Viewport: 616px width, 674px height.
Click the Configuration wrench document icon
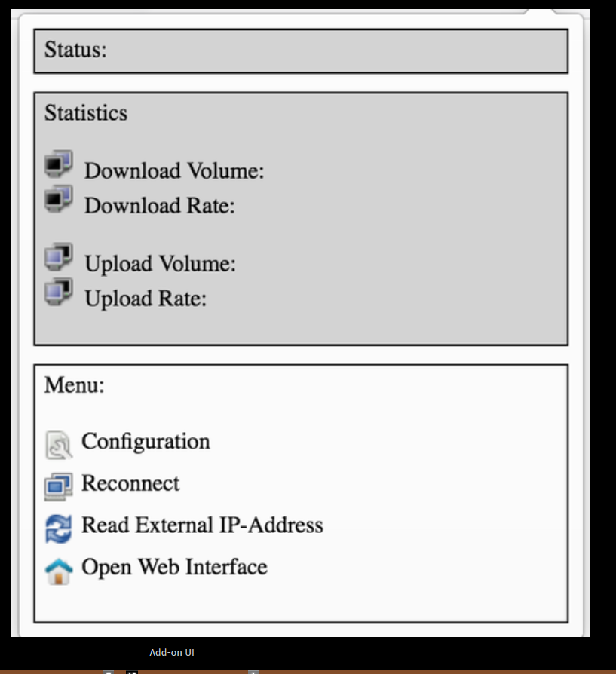tap(59, 445)
